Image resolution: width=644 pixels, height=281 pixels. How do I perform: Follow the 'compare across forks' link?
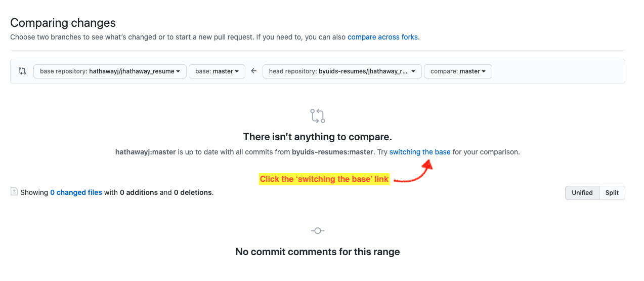click(383, 37)
